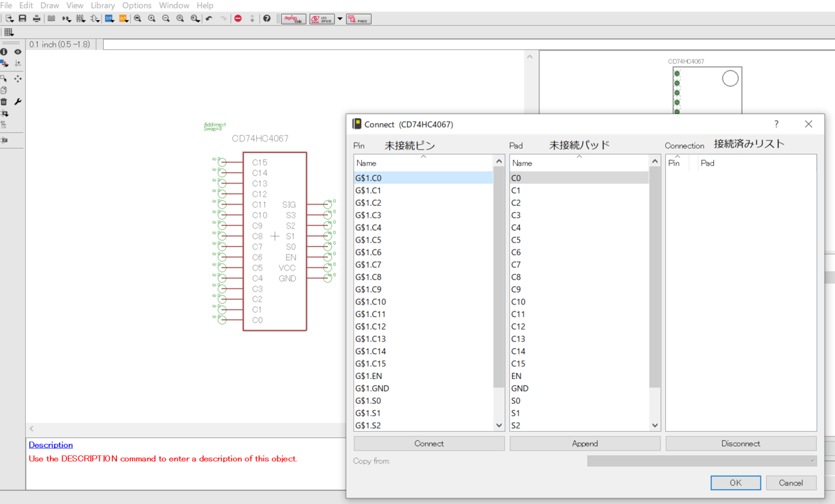Viewport: 835px width, 504px height.
Task: Open the Description link
Action: point(51,445)
